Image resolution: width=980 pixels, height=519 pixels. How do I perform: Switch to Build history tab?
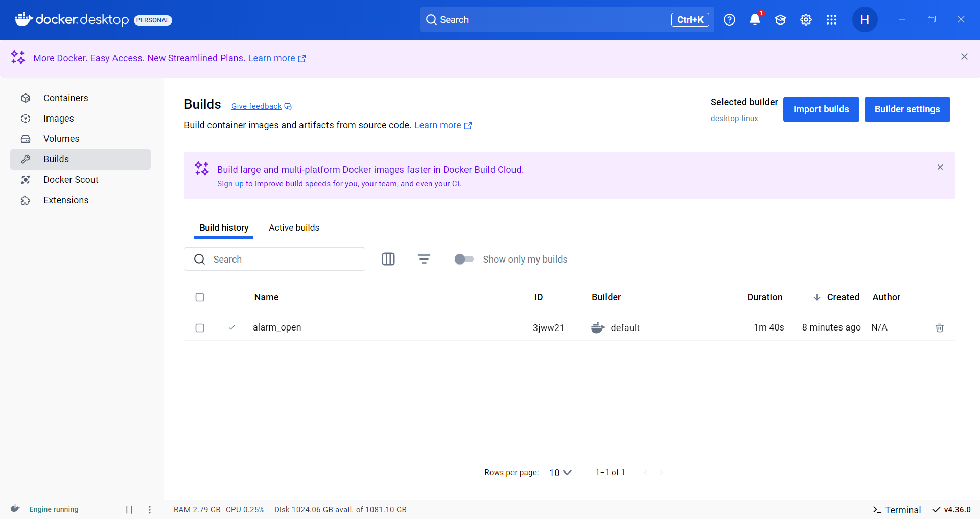(x=224, y=228)
